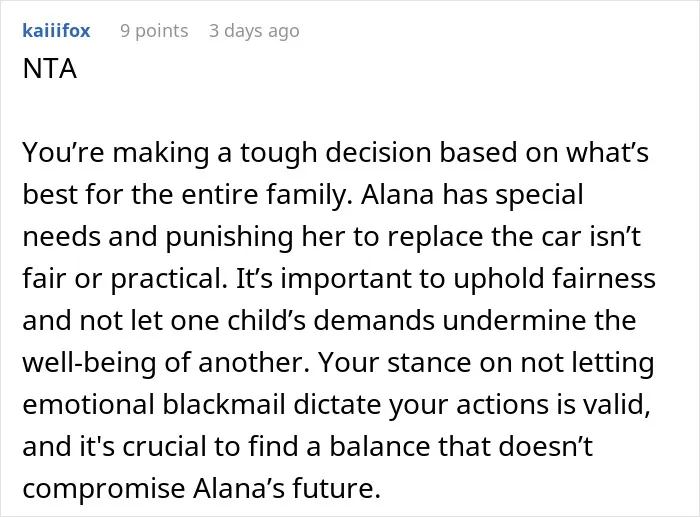The image size is (700, 517).
Task: Click the hyphenated word 'well-being'
Action: tap(89, 363)
